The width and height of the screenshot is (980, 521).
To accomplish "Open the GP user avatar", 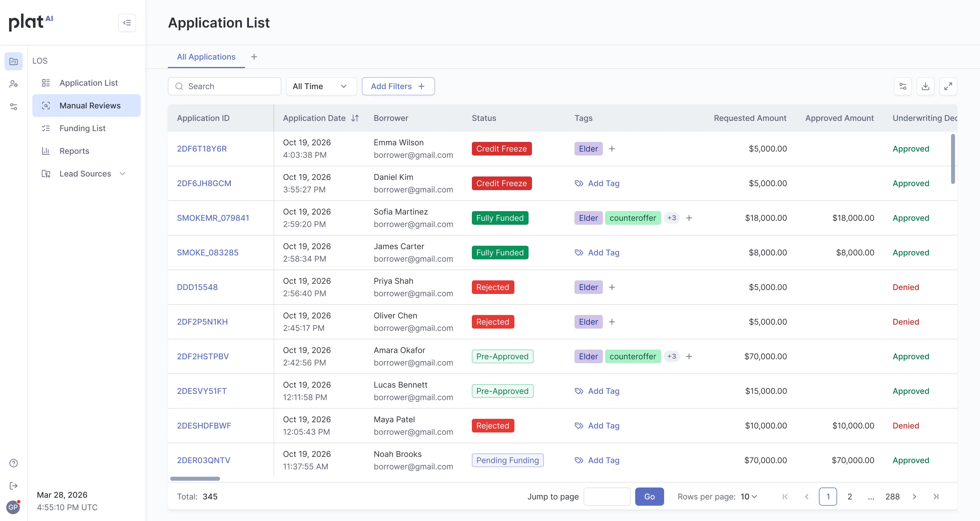I will tap(13, 507).
